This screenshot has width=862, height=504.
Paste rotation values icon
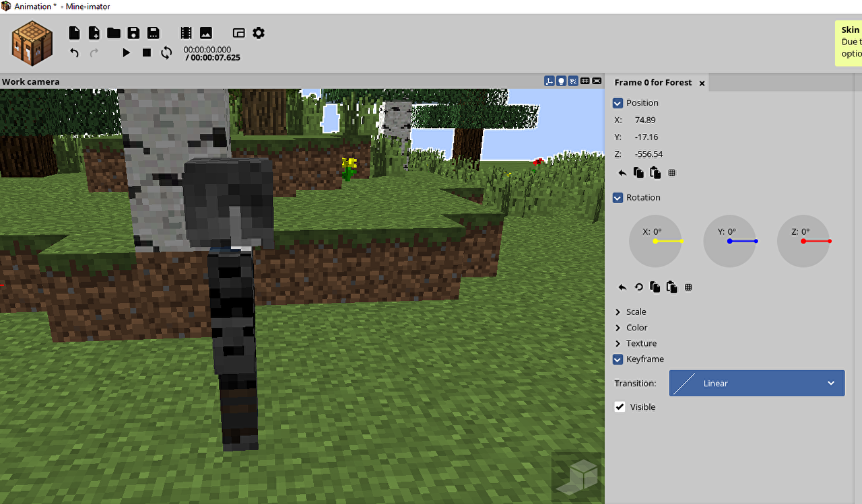coord(671,287)
